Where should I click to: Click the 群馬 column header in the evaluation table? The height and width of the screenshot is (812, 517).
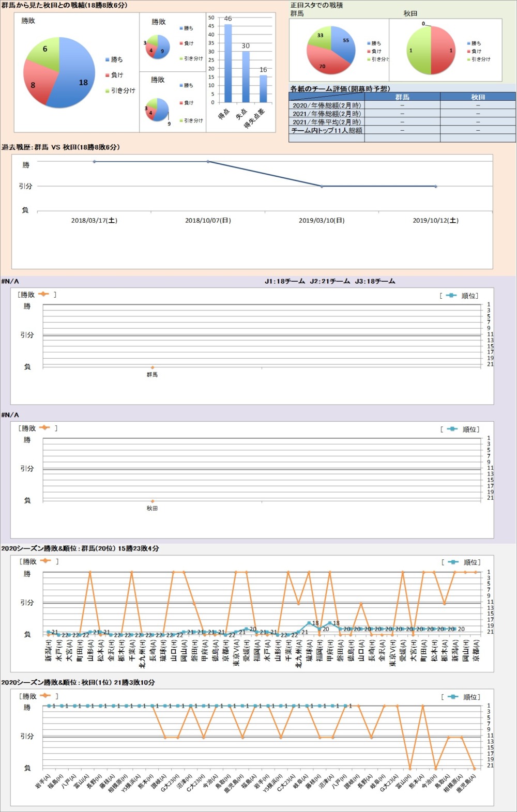(402, 97)
